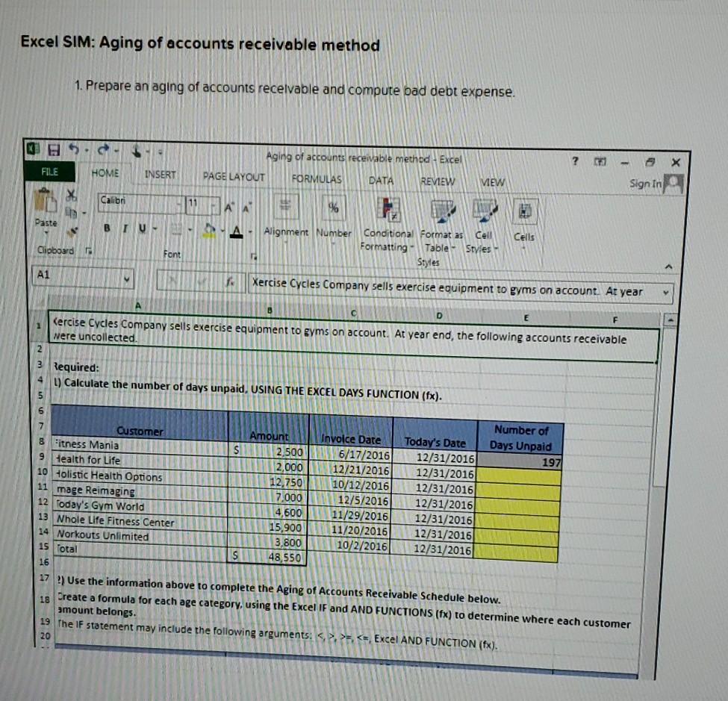Click the Insert Function (fx) icon
This screenshot has width=728, height=701.
click(231, 282)
